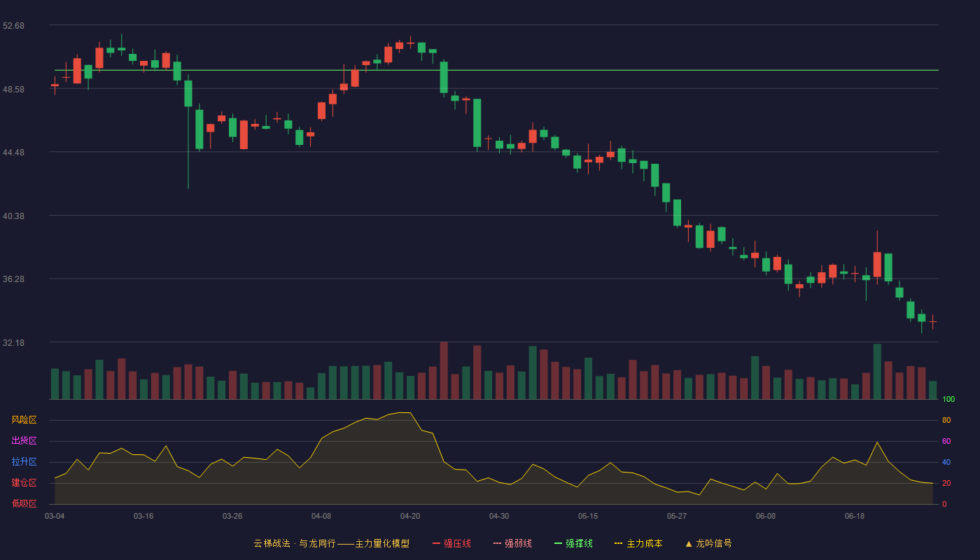
Task: Toggle the 强弱线 legend series
Action: coord(512,543)
